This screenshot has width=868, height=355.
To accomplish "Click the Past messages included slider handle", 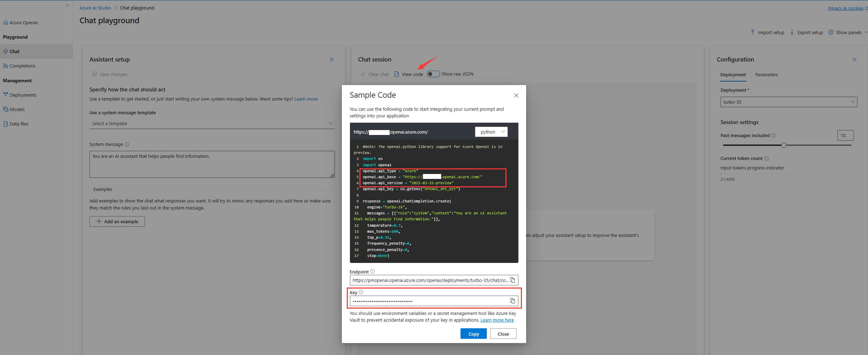I will tap(784, 145).
